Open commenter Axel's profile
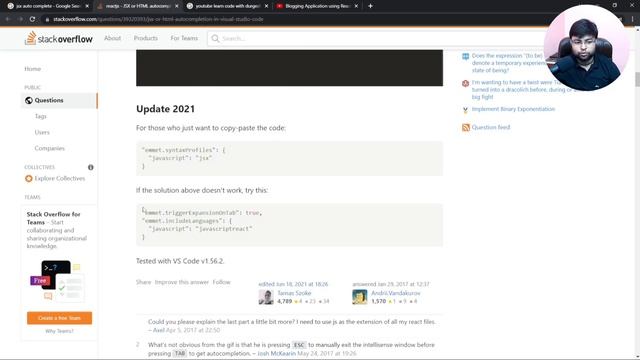 pyautogui.click(x=158, y=330)
